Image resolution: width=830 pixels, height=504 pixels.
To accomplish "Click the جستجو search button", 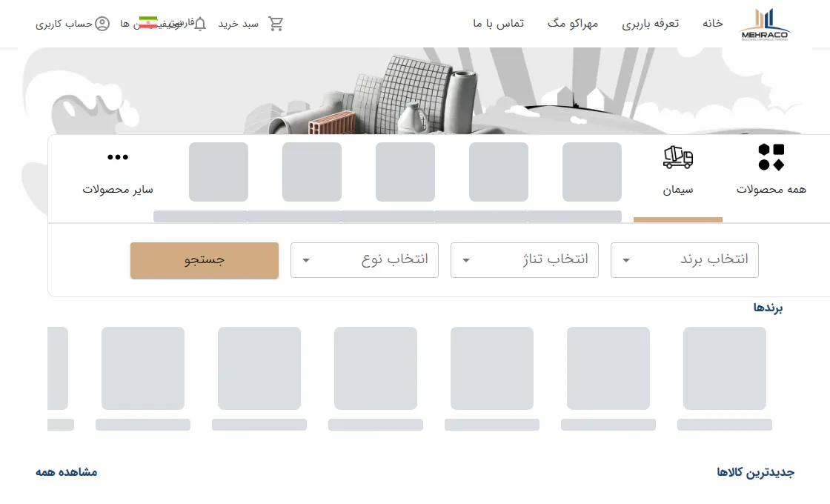I will 205,260.
